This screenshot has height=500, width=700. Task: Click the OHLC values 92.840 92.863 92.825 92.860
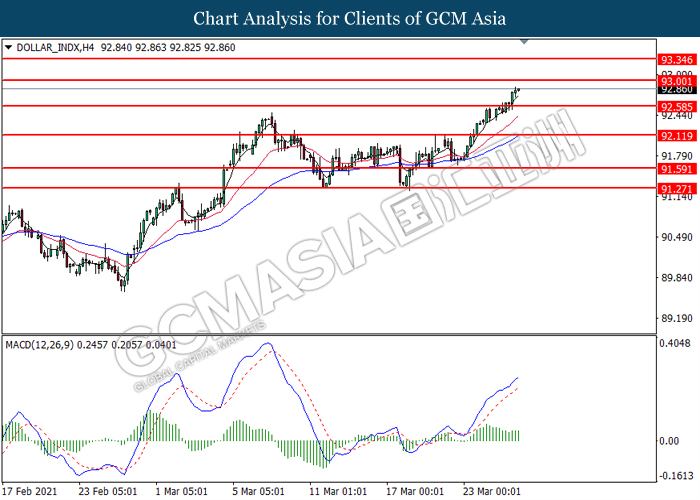point(168,47)
